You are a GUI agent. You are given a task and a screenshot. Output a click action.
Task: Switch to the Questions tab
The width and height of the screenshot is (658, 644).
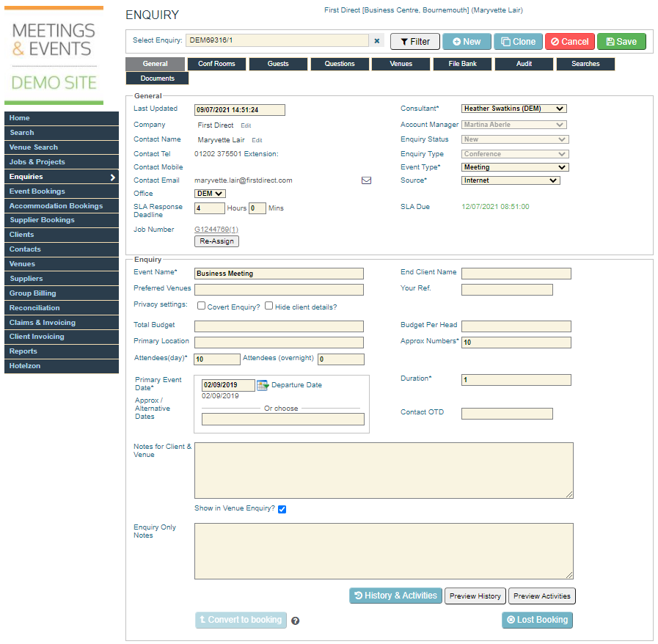[x=340, y=64]
